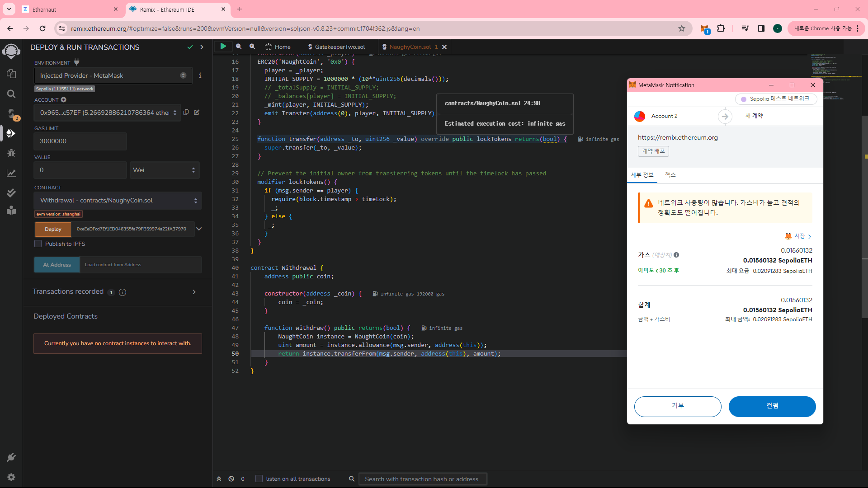Sign message using edit icon beside account
This screenshot has width=868, height=488.
coord(197,112)
